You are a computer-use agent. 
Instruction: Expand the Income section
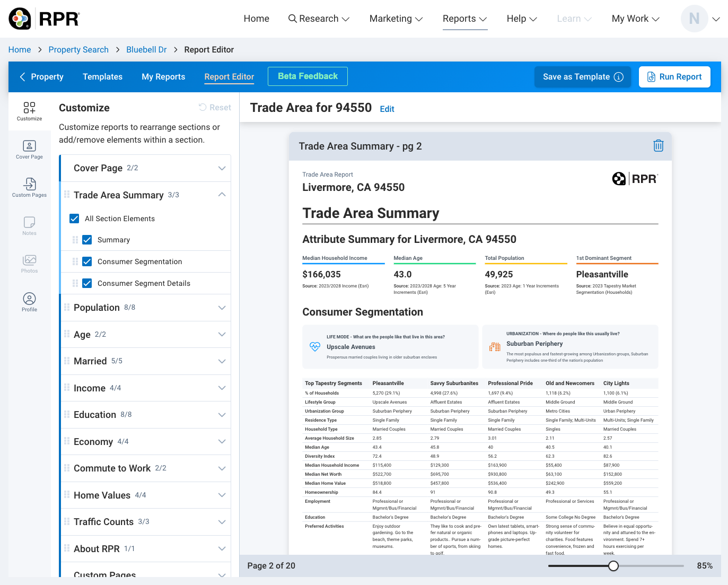[x=222, y=388]
